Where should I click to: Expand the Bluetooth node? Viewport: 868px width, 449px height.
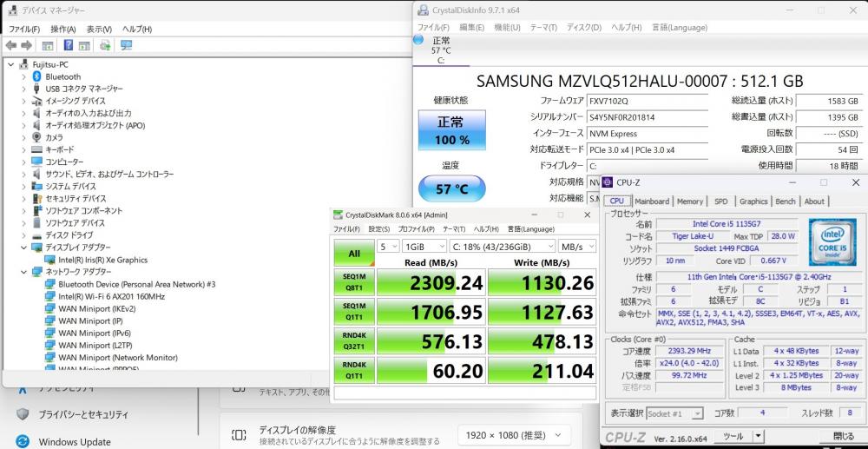(23, 76)
